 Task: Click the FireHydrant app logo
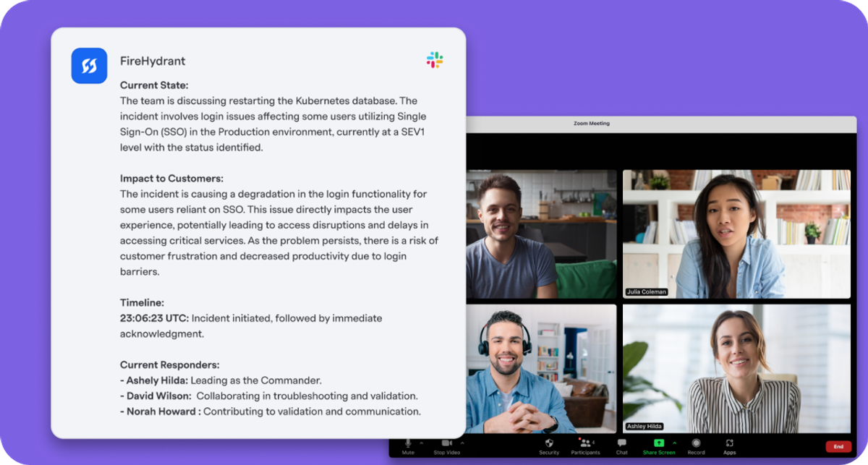click(x=89, y=66)
